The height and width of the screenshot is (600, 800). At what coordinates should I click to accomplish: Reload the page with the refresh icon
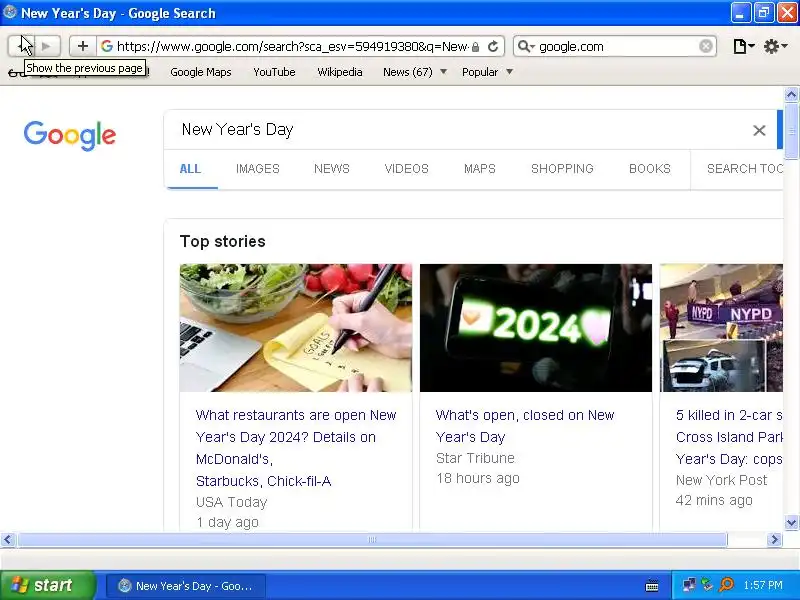click(493, 47)
